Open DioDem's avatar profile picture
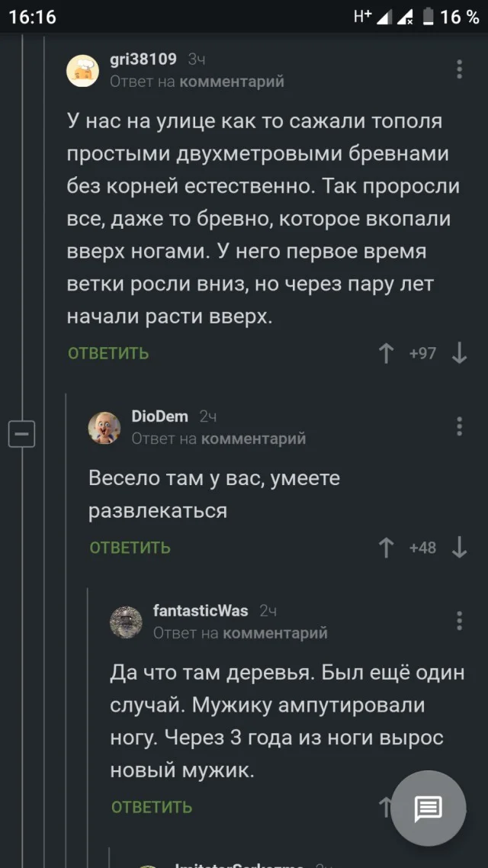 coord(104,427)
